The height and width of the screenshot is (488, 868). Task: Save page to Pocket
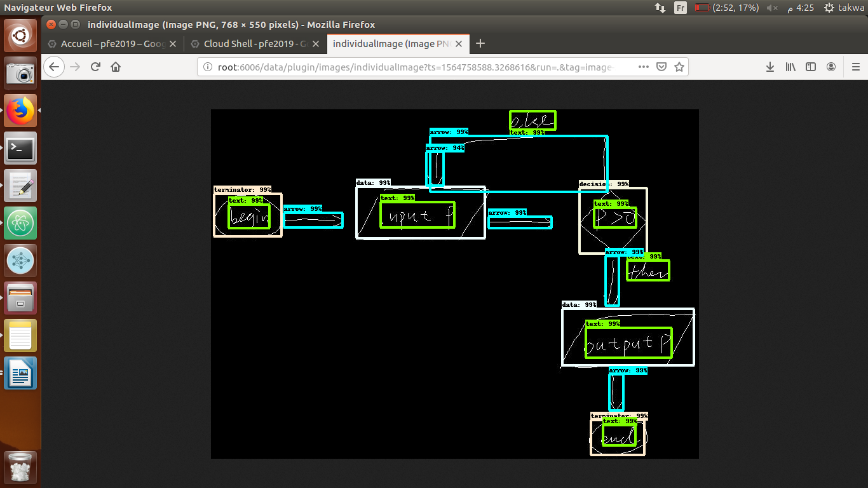click(661, 67)
